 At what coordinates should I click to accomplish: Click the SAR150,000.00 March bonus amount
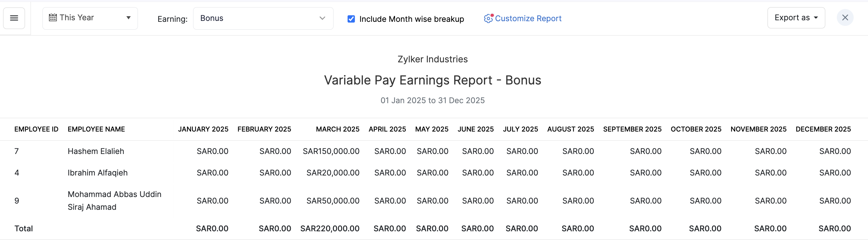[x=331, y=151]
